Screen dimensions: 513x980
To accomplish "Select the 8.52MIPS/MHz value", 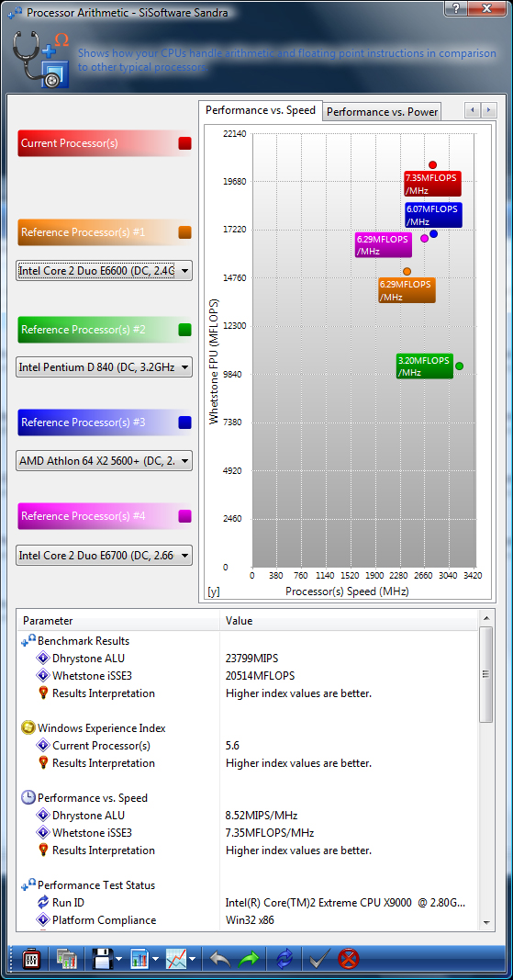I will [x=262, y=815].
